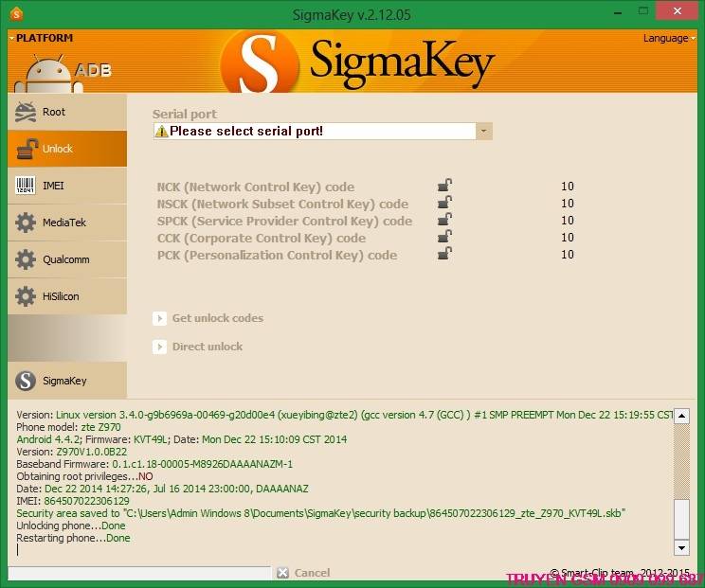Click the NSCK code padlock icon
Image resolution: width=705 pixels, height=588 pixels.
(x=444, y=202)
